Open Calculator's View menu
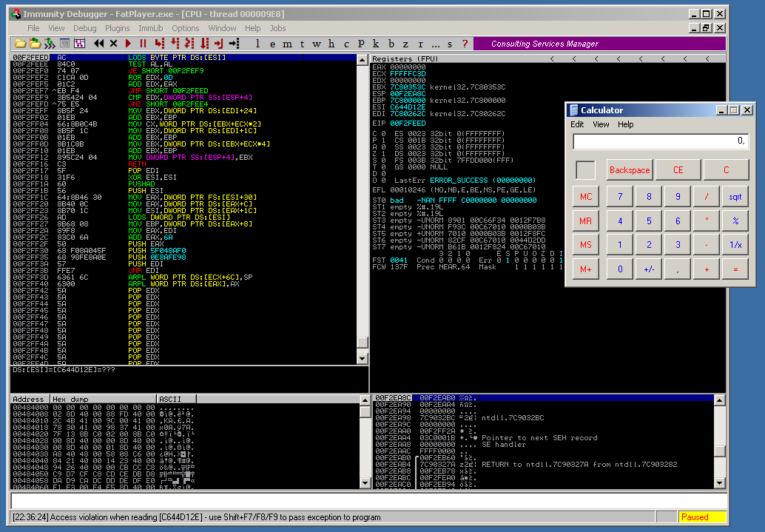765x532 pixels. click(601, 124)
